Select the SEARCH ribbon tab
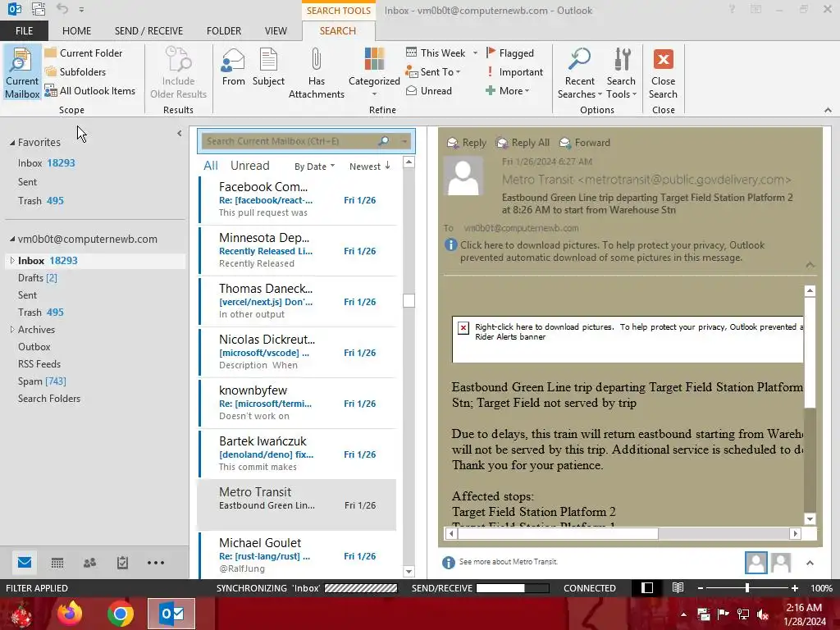This screenshot has height=630, width=840. 338,31
